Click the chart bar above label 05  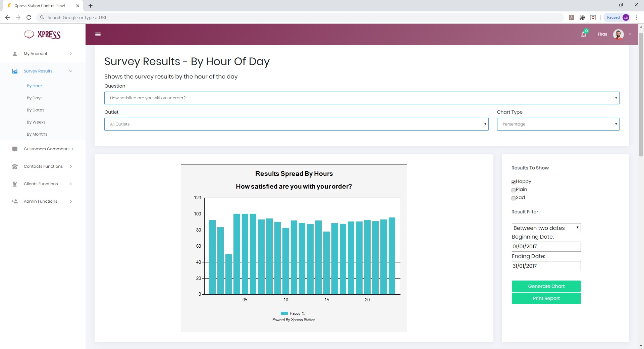pos(245,254)
